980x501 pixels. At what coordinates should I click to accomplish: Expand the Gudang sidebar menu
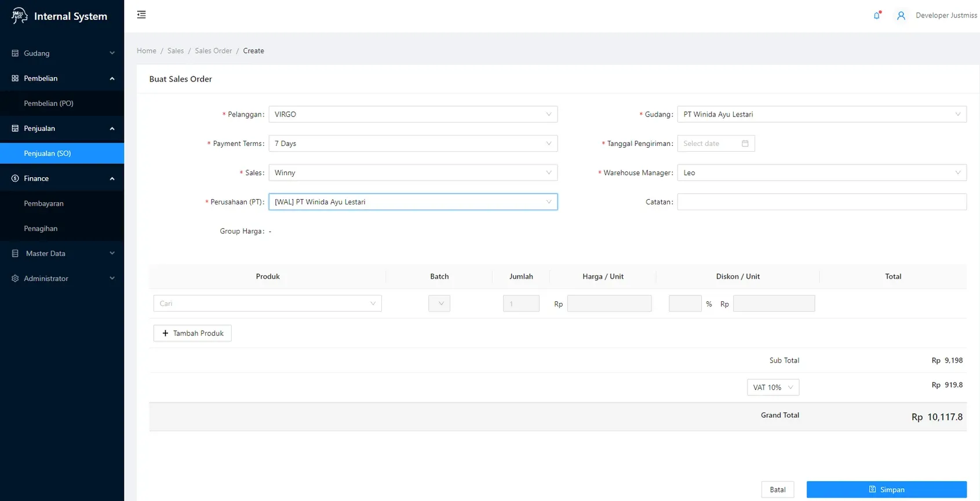62,53
